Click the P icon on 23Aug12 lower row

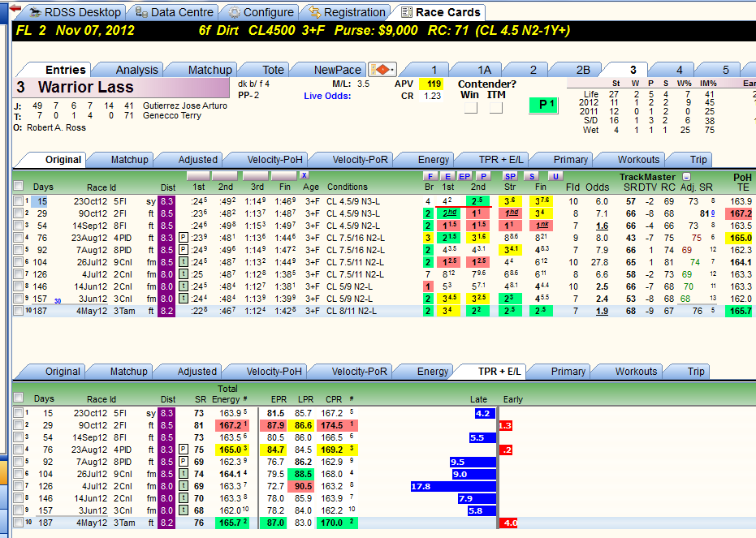click(x=184, y=450)
